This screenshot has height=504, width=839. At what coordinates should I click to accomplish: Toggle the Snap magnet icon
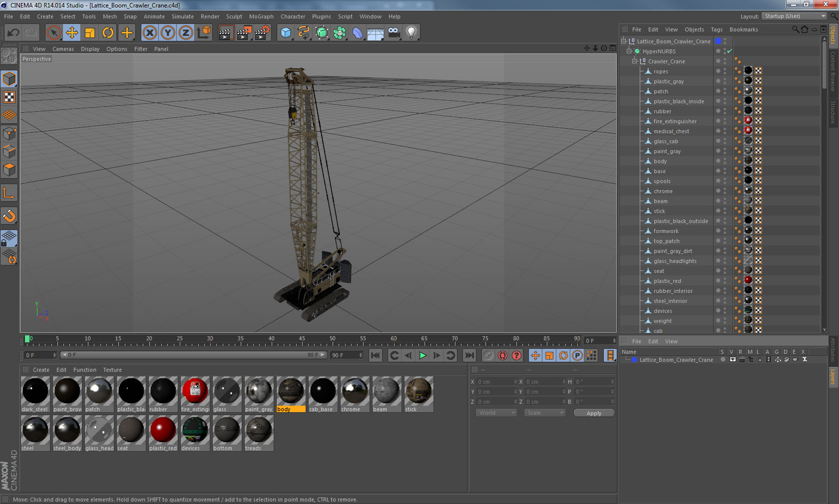point(9,216)
